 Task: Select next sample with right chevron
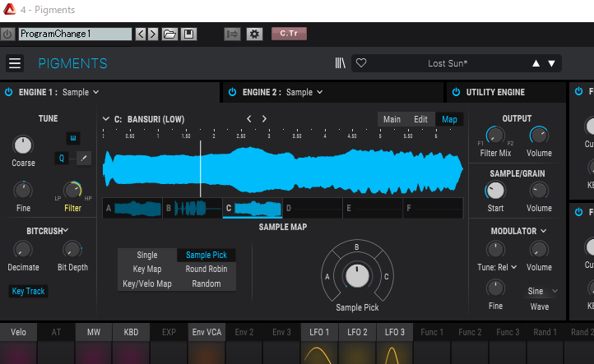tap(264, 119)
